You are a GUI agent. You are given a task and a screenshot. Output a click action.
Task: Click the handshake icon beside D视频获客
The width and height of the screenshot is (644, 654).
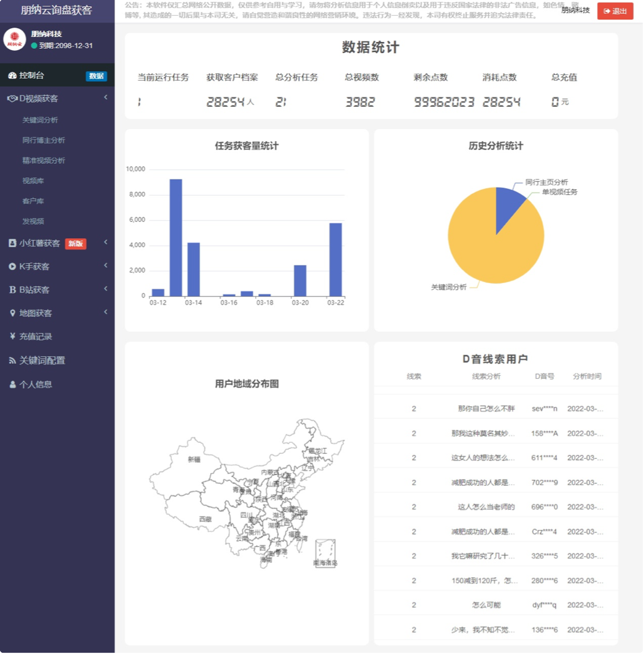[x=12, y=99]
